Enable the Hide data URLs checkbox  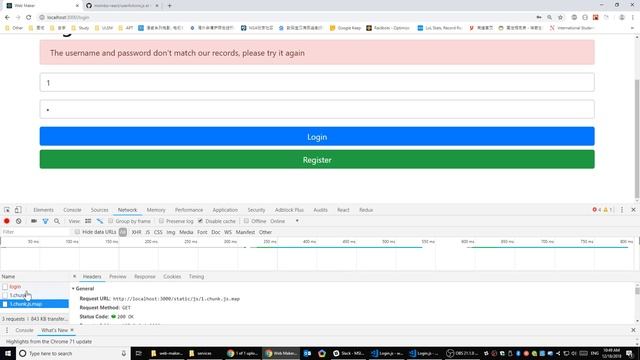pos(77,232)
